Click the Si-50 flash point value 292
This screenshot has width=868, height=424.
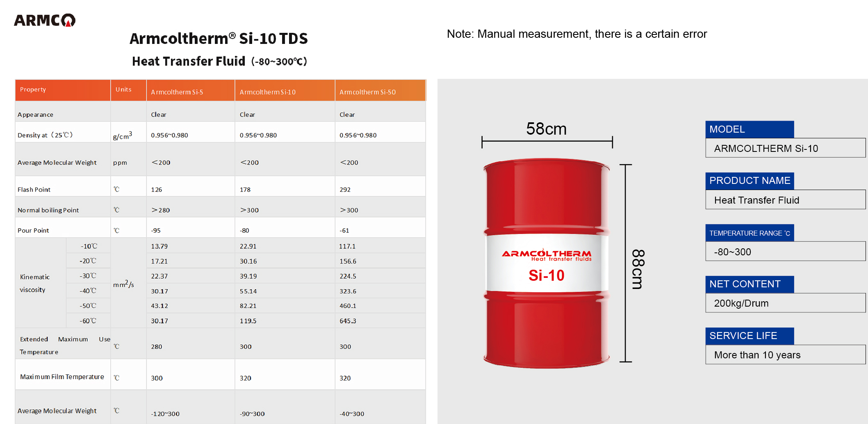tap(345, 190)
